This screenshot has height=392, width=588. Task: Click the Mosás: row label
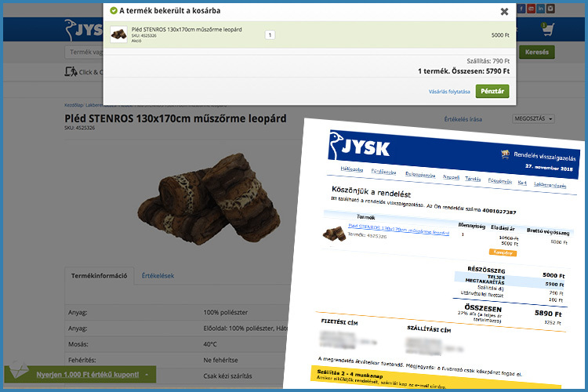coord(78,344)
